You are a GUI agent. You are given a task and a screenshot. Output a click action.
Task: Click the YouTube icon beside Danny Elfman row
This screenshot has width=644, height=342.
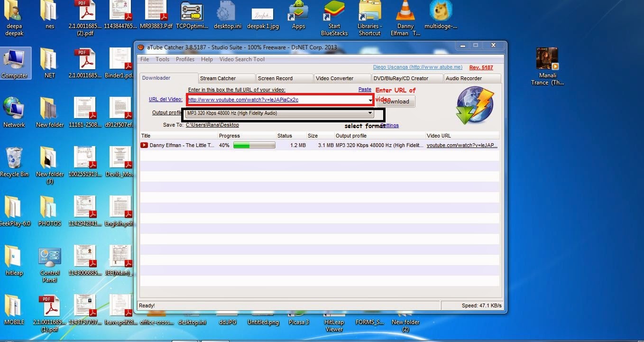click(x=144, y=145)
